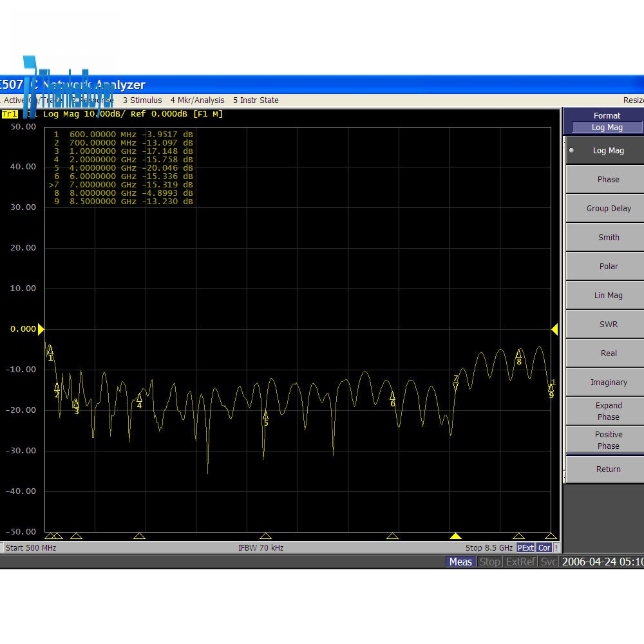Click marker 1 on the trace
Screen dimensions: 644x644
[50, 350]
